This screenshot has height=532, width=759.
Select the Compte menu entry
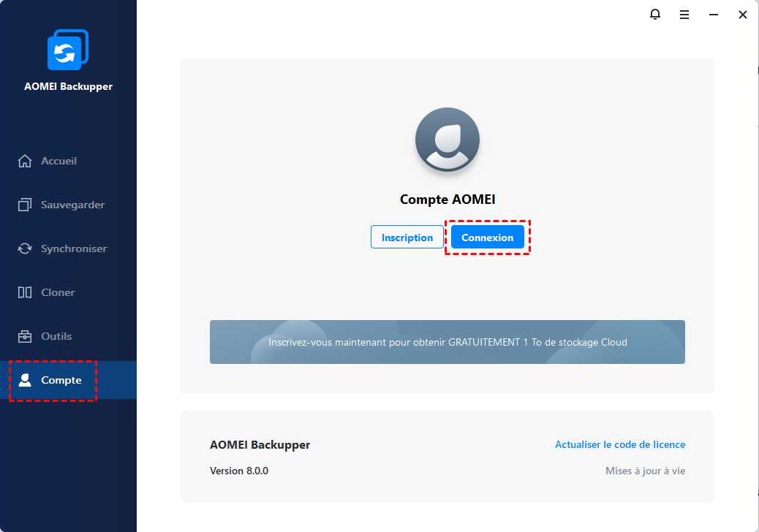(x=68, y=380)
